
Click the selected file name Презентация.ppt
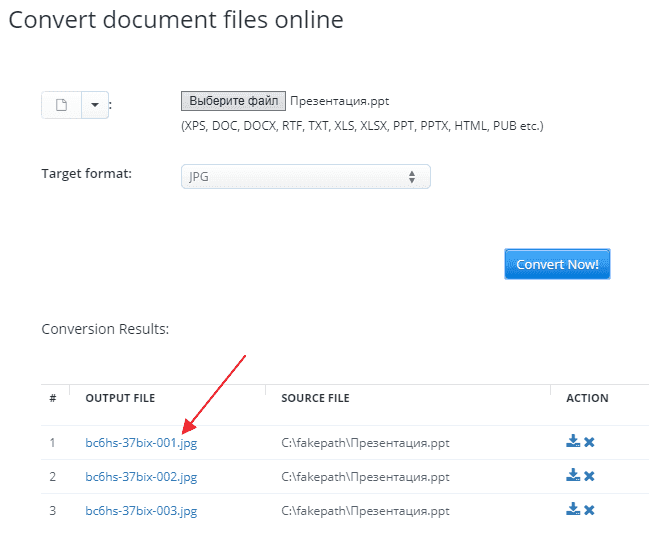(339, 101)
